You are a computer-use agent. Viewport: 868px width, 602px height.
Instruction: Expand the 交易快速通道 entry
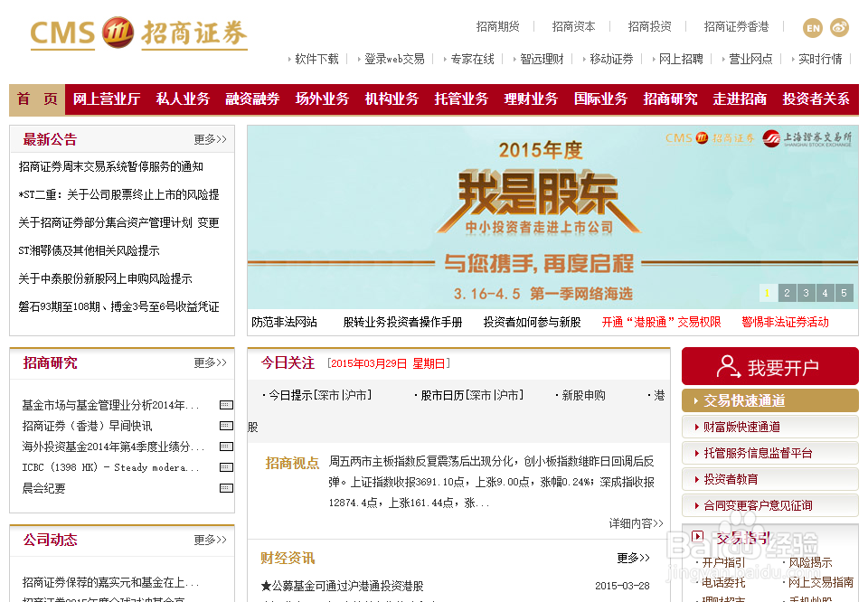770,400
